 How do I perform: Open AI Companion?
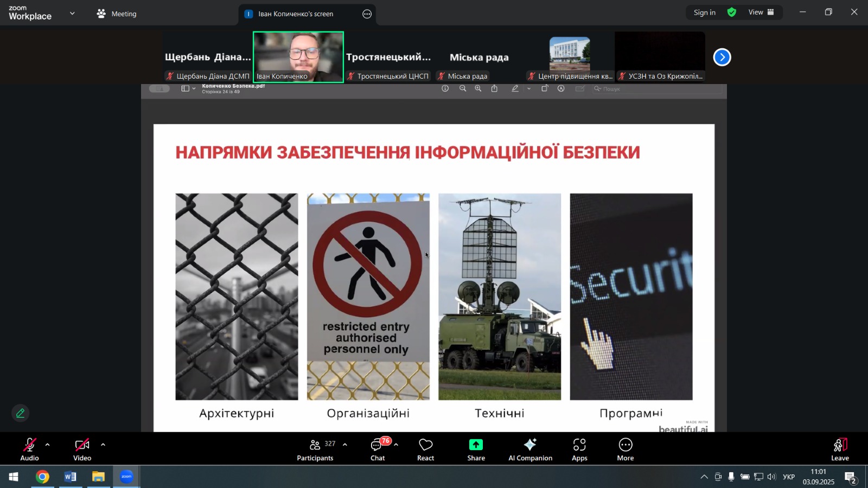click(x=530, y=450)
